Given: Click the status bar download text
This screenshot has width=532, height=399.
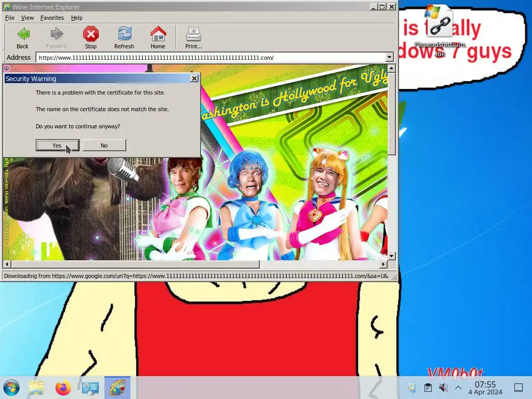Looking at the screenshot, I should coord(196,276).
